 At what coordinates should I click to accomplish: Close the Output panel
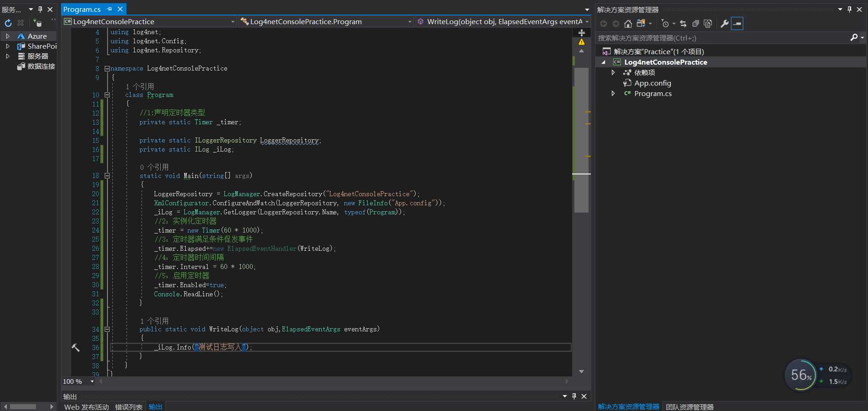[x=584, y=396]
